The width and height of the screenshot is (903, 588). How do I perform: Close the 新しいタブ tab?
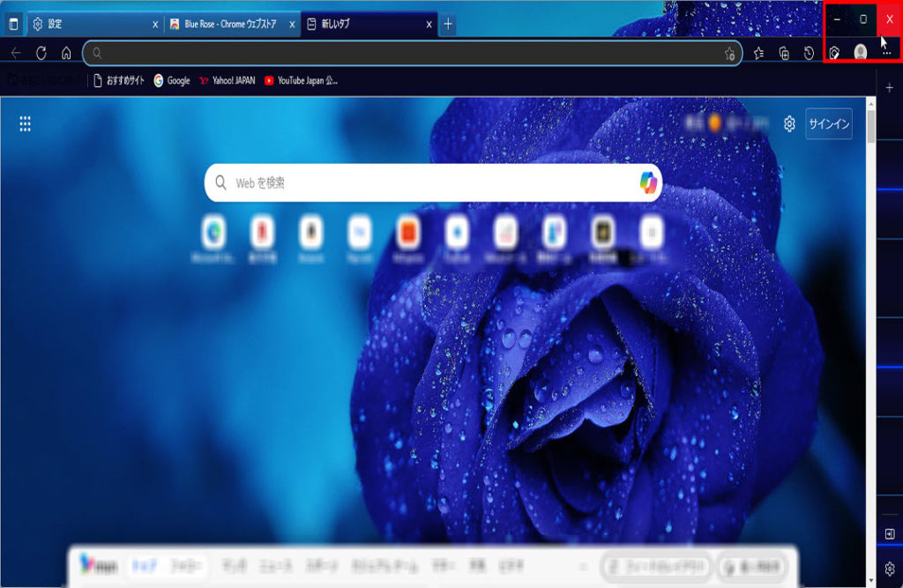pos(429,24)
